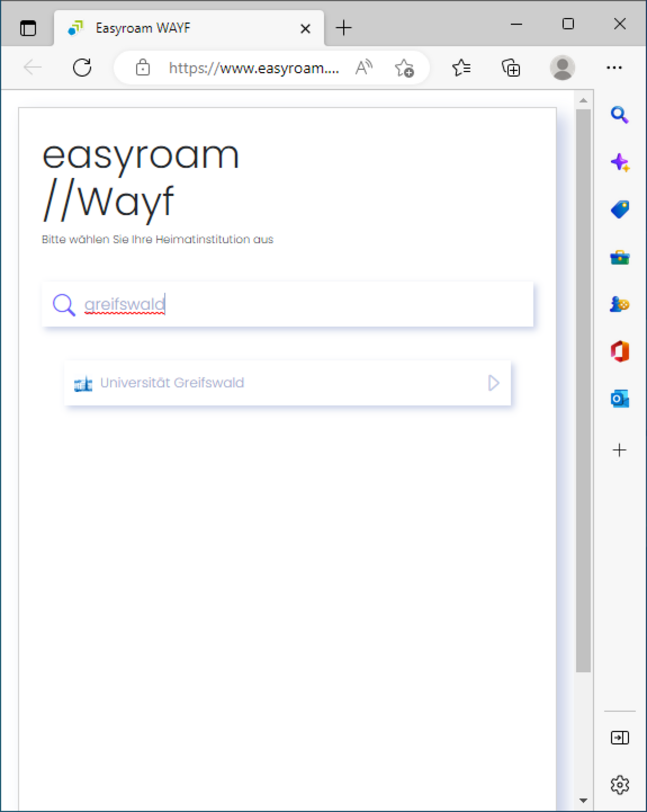Open the Tools briefcase icon in sidebar
Viewport: 647px width, 812px height.
tap(620, 257)
